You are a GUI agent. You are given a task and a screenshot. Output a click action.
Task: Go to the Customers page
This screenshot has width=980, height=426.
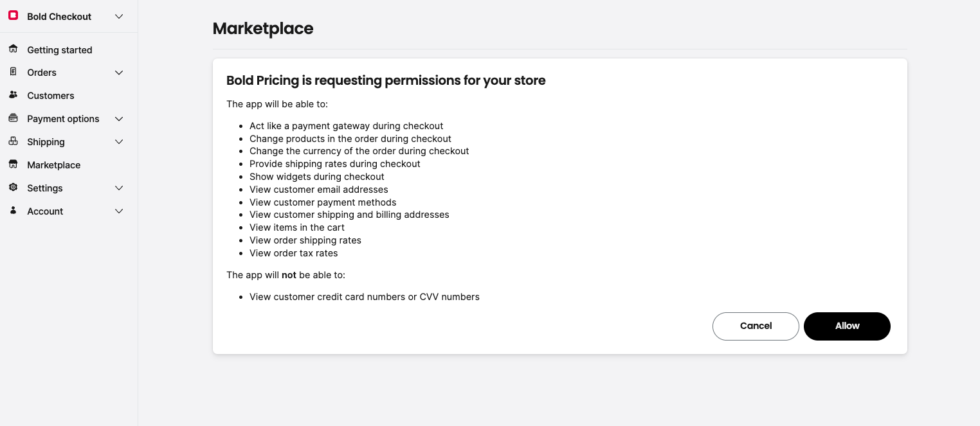coord(51,96)
